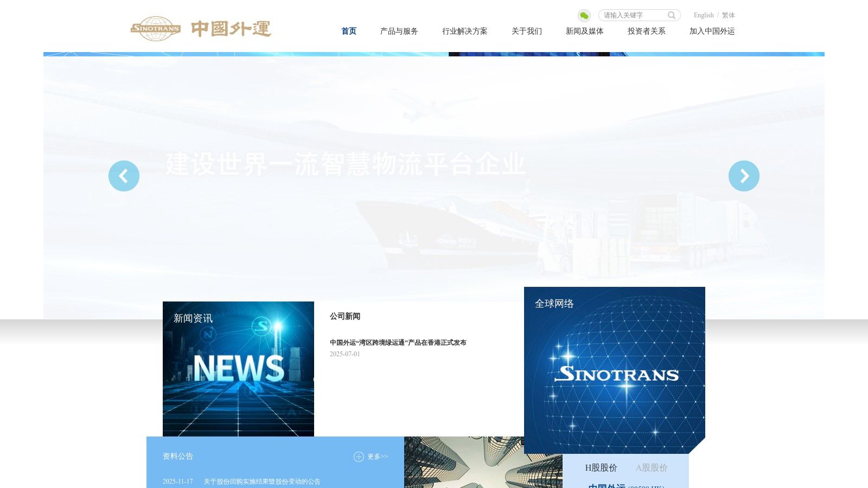Go to previous banner slide arrow

click(x=124, y=176)
